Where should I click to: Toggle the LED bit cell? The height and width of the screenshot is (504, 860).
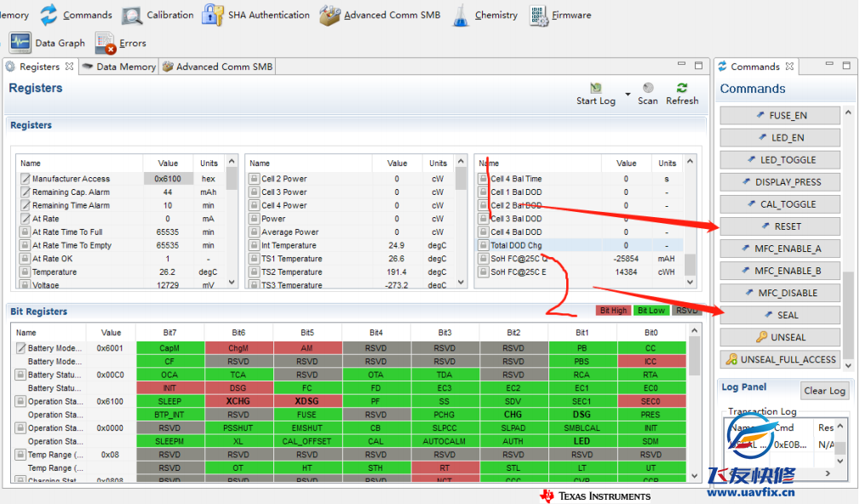(582, 441)
